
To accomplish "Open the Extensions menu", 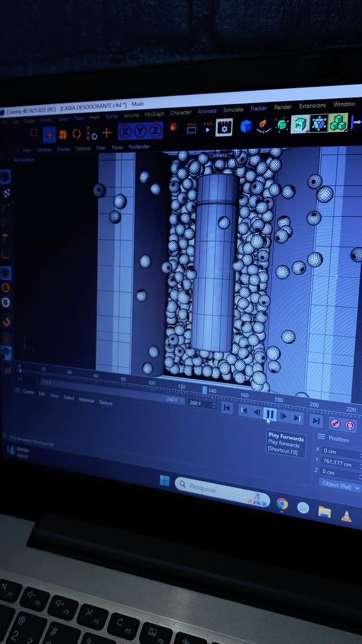I will click(x=313, y=106).
